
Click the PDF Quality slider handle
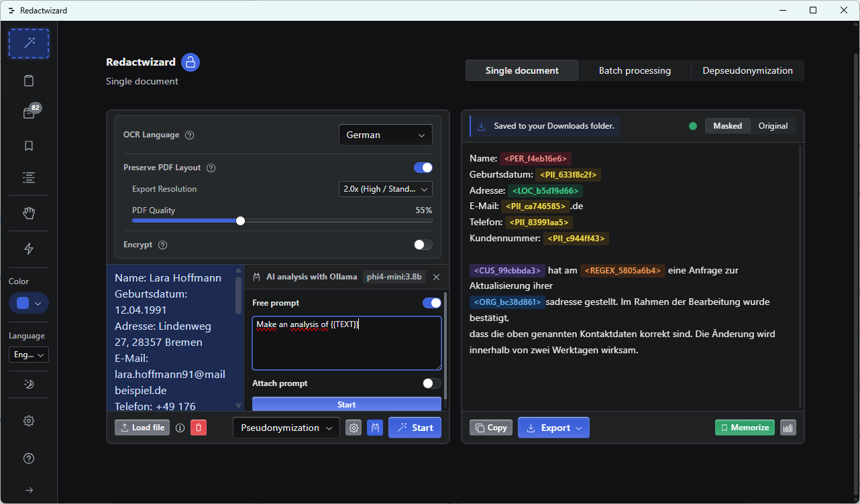coord(240,221)
